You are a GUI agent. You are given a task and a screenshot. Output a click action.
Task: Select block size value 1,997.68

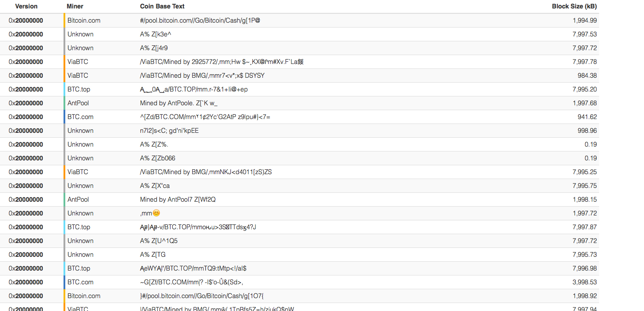click(x=584, y=103)
